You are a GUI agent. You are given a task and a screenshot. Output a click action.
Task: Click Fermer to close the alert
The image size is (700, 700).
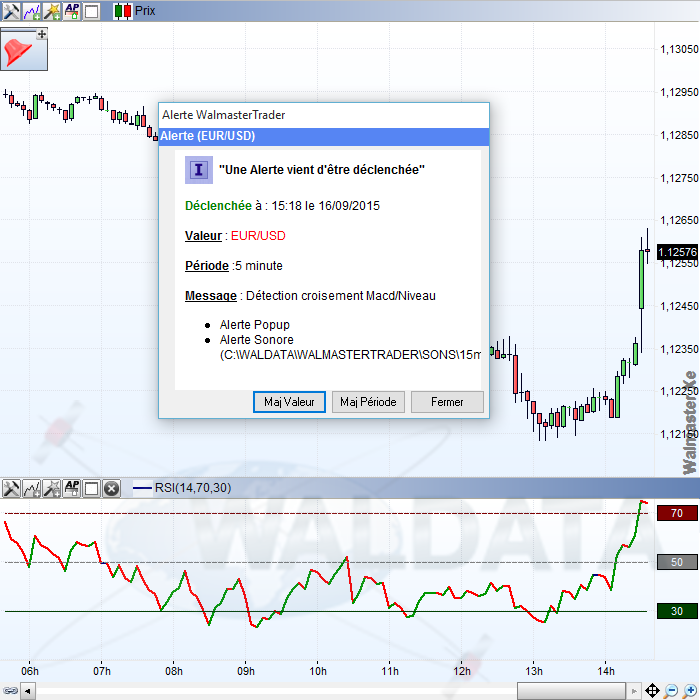pos(447,402)
